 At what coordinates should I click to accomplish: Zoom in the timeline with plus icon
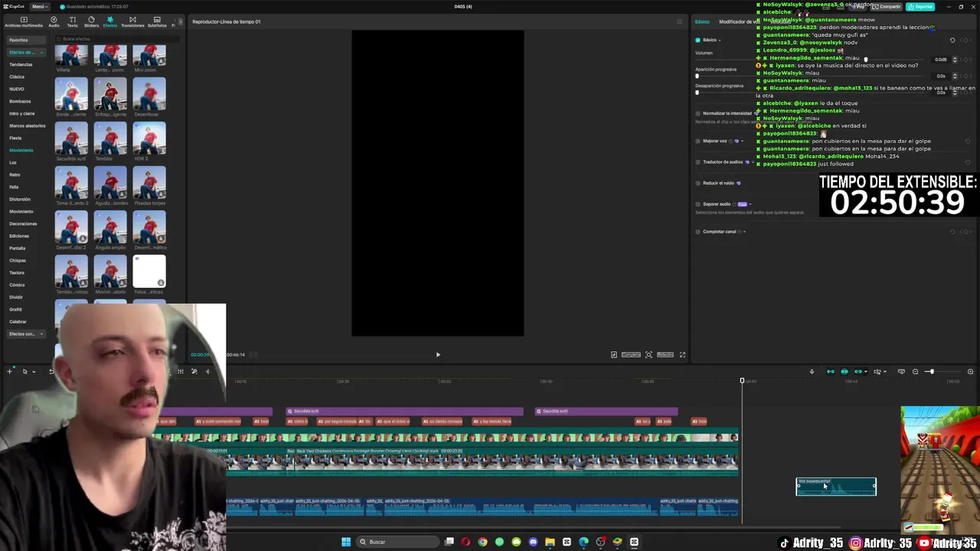pos(970,372)
